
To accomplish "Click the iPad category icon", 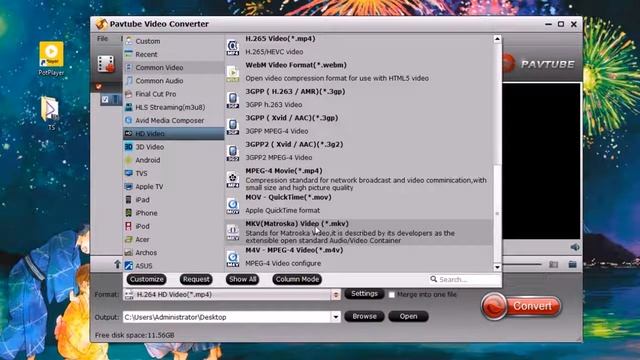I will click(129, 200).
